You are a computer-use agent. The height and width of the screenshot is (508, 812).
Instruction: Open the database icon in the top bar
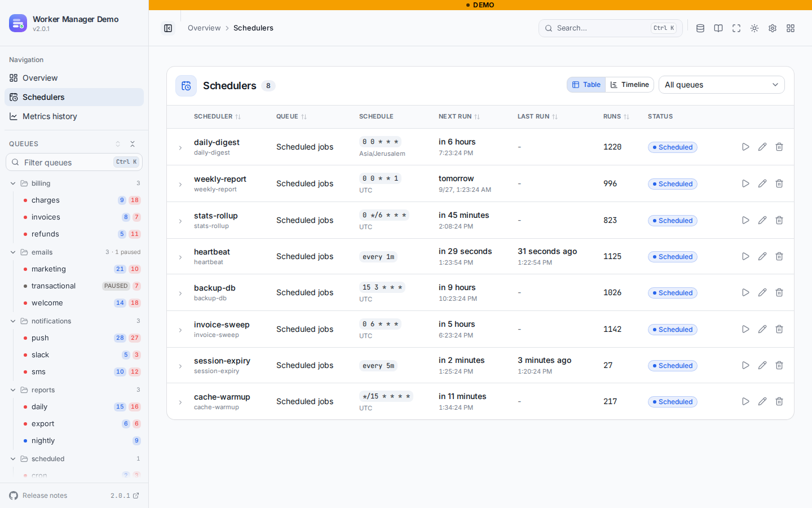(x=700, y=28)
